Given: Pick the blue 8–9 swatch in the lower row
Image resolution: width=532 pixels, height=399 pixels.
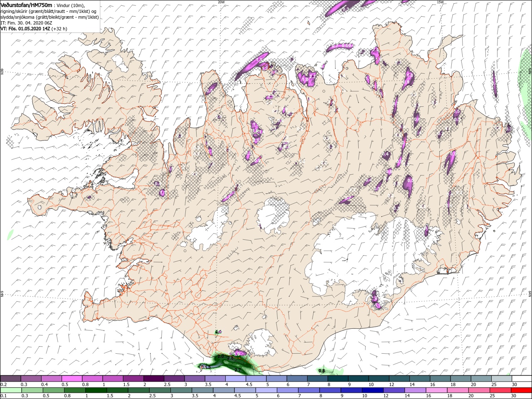Looking at the screenshot, I should (x=330, y=390).
